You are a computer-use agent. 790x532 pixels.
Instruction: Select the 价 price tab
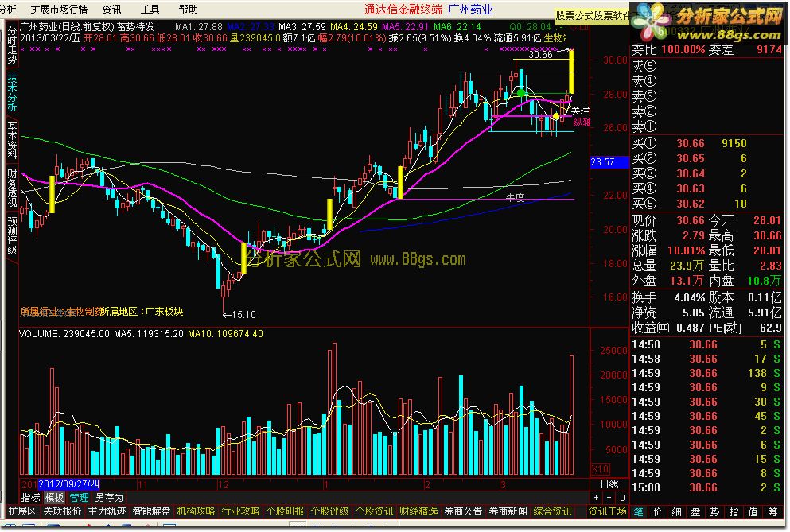[x=657, y=511]
